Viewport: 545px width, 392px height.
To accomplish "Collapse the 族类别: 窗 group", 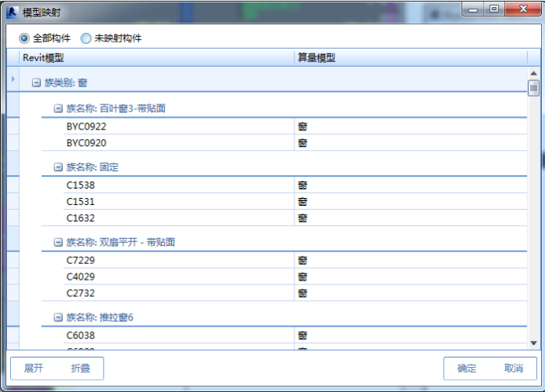I will click(36, 82).
